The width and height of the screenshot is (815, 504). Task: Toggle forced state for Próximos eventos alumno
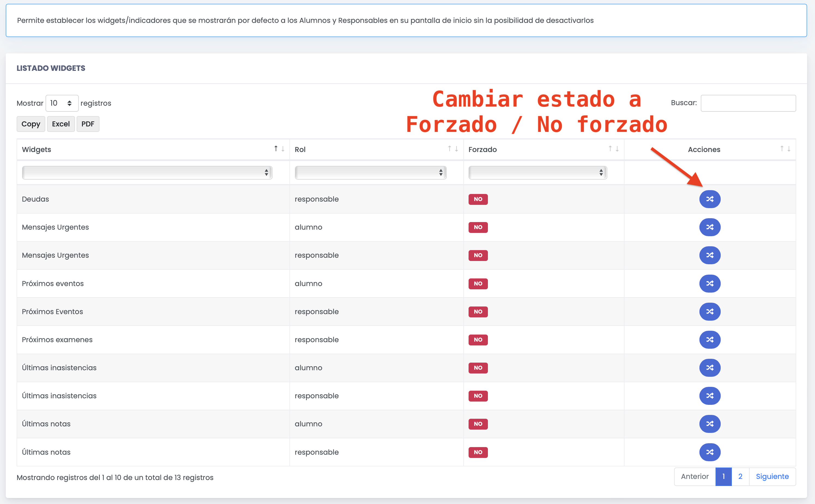point(710,283)
